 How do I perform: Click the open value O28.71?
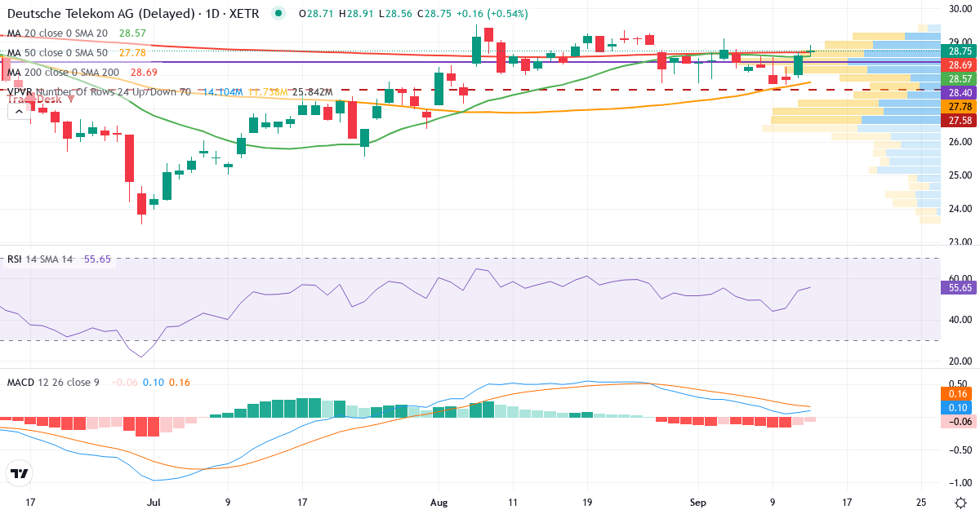[317, 14]
